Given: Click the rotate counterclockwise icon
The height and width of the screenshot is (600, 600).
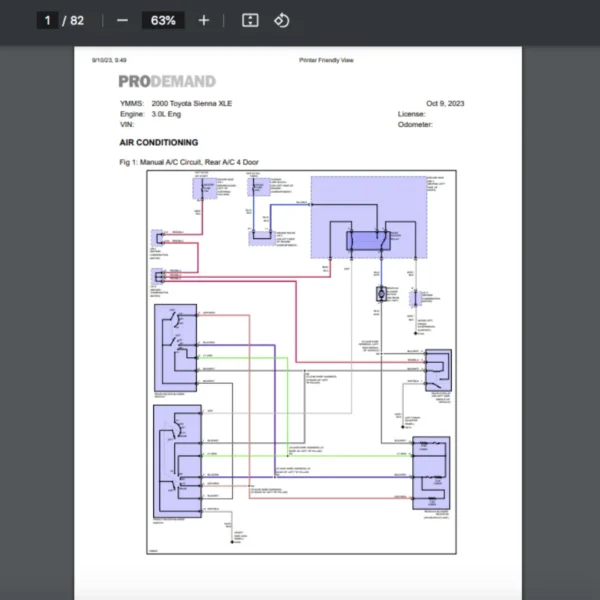Looking at the screenshot, I should pyautogui.click(x=281, y=20).
